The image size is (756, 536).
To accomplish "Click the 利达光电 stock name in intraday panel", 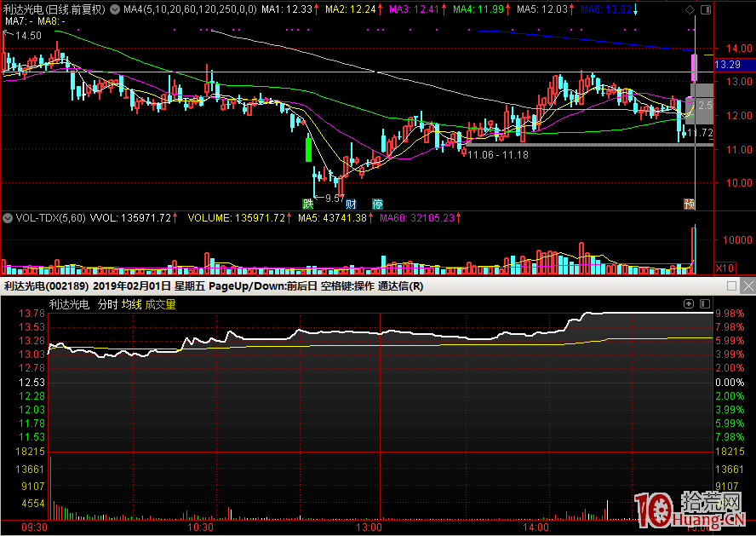I will [x=69, y=304].
